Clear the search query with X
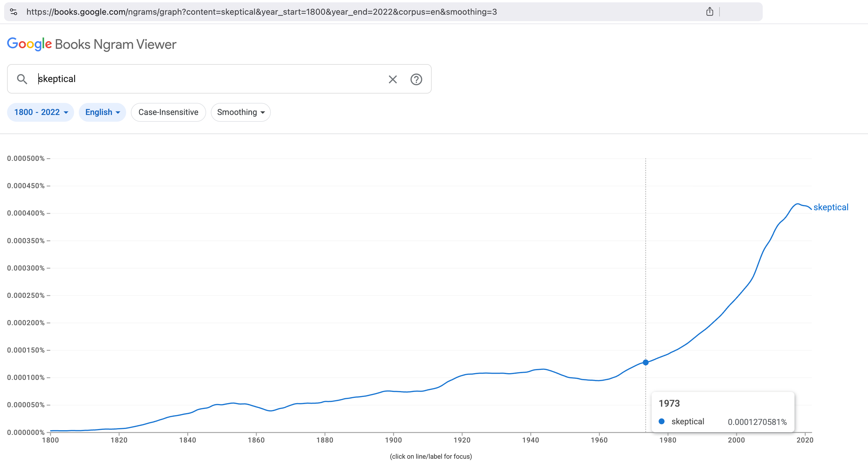 (393, 79)
